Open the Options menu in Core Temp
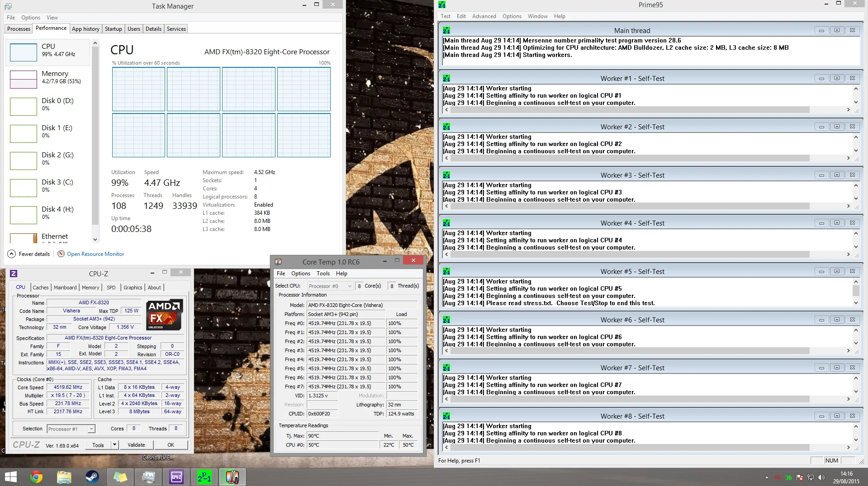This screenshot has width=868, height=486. tap(301, 274)
